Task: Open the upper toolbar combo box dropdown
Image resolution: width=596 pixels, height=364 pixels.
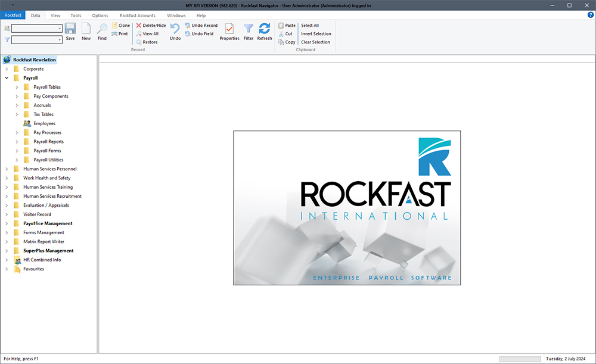Action: click(60, 29)
